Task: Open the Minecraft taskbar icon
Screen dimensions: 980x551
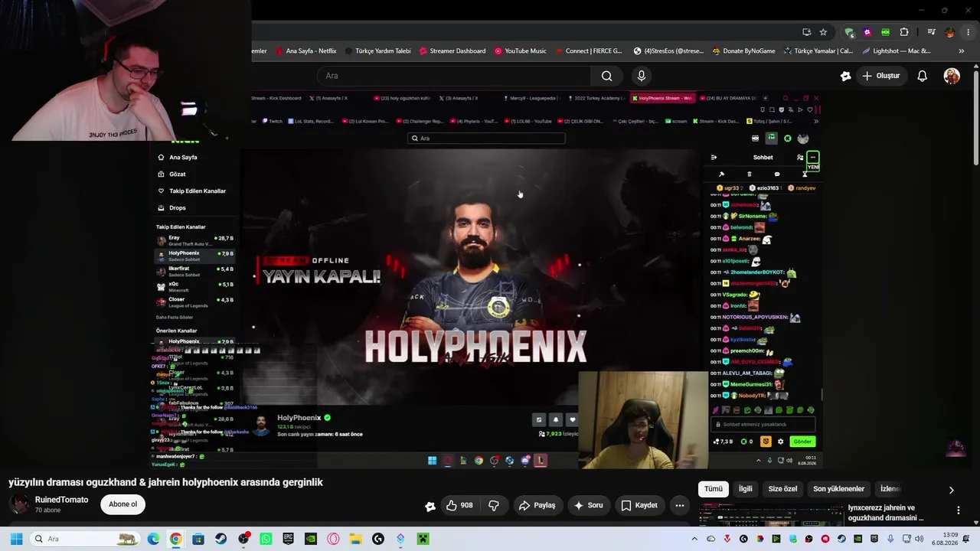Action: click(x=423, y=539)
